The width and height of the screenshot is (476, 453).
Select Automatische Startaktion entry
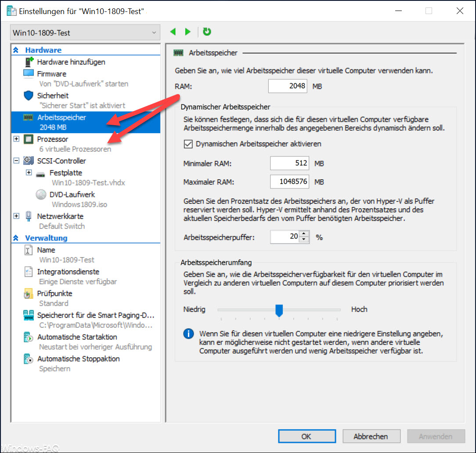(x=77, y=337)
